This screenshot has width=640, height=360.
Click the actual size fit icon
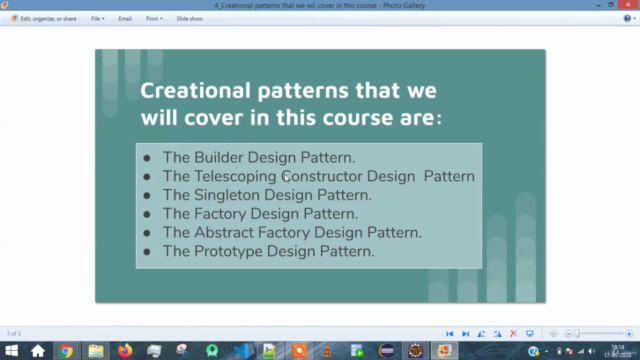tap(553, 334)
